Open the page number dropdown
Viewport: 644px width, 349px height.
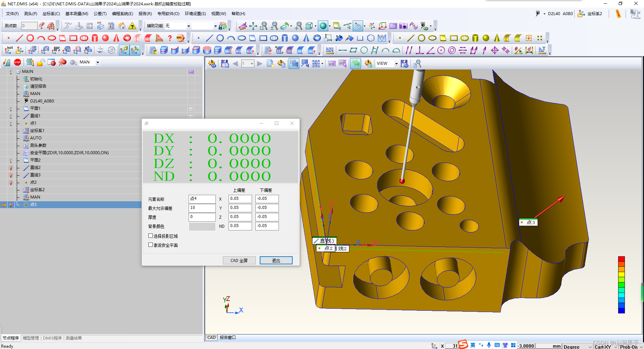coord(252,63)
